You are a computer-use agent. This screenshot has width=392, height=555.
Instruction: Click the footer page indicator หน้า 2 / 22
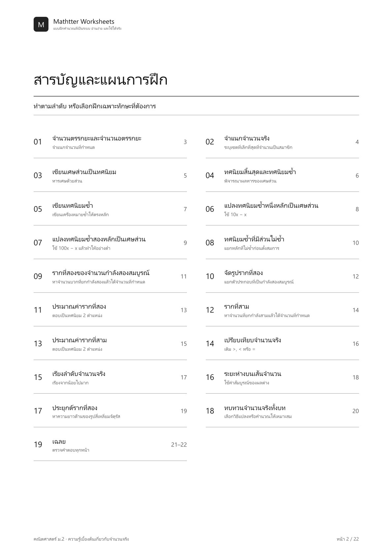(347, 539)
